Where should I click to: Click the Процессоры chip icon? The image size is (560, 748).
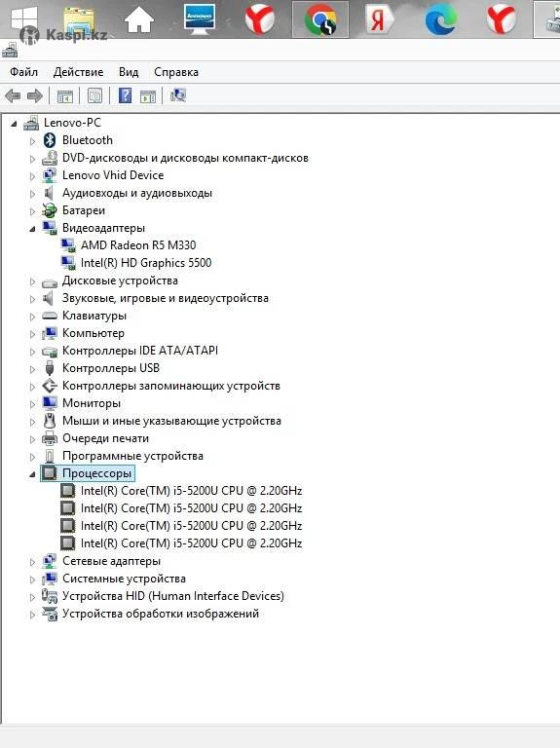point(49,473)
